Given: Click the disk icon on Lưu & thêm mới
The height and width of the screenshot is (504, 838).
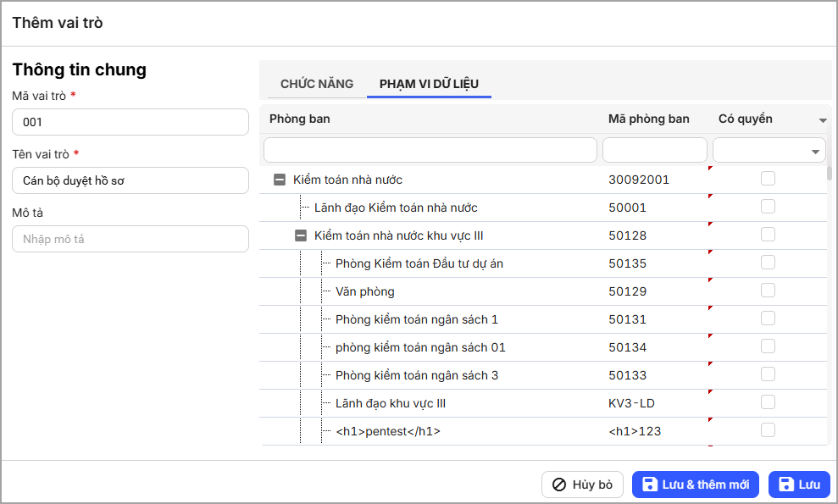Looking at the screenshot, I should pyautogui.click(x=650, y=485).
